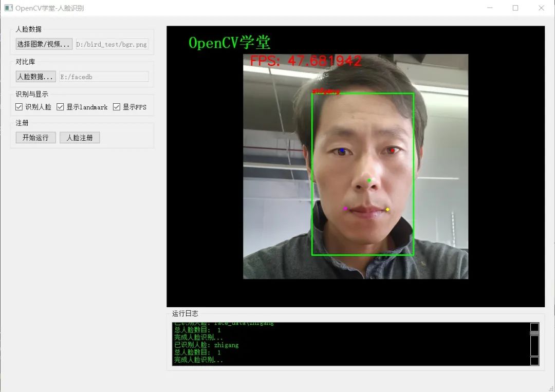555x392 pixels.
Task: Click the log scrollbar down arrow
Action: coord(534,361)
